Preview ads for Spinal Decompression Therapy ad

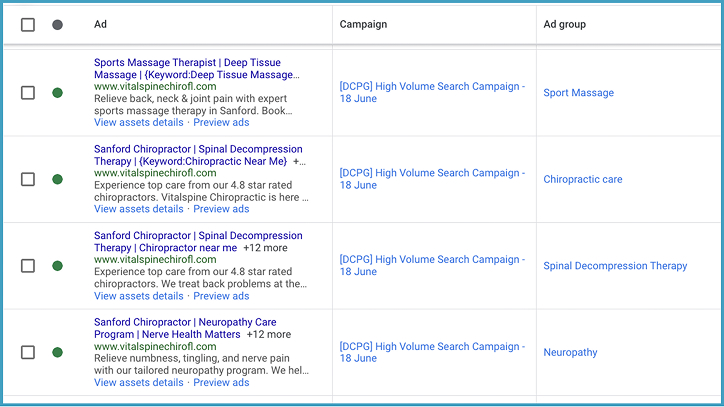coord(221,296)
